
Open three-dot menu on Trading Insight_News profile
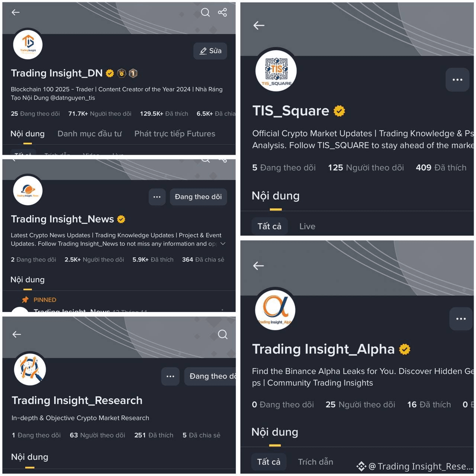coord(157,197)
